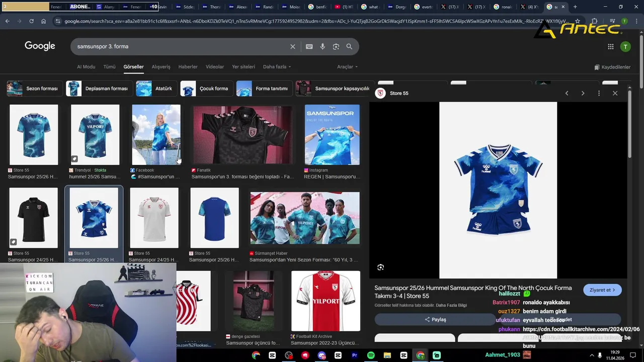The width and height of the screenshot is (644, 362).
Task: Open Premiere Pro from the taskbar
Action: point(354,355)
